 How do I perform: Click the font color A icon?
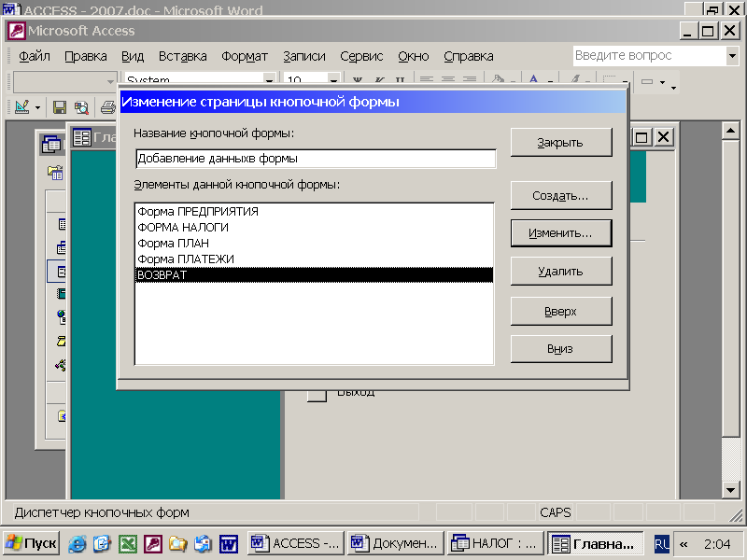pyautogui.click(x=533, y=80)
